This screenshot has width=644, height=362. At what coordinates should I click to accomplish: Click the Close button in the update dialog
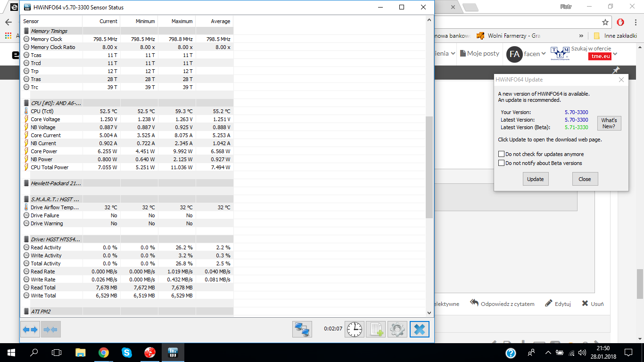pyautogui.click(x=585, y=179)
